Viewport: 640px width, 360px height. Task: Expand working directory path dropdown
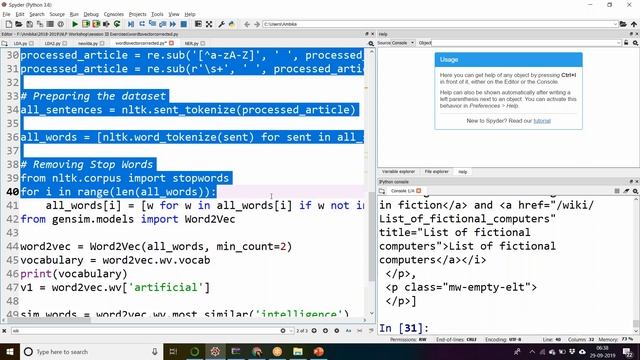pos(615,24)
